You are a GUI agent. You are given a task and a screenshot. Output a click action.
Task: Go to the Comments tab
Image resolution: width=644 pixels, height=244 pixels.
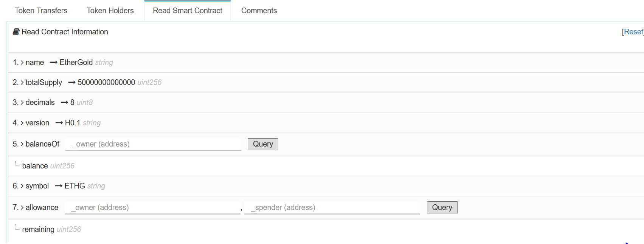coord(259,11)
